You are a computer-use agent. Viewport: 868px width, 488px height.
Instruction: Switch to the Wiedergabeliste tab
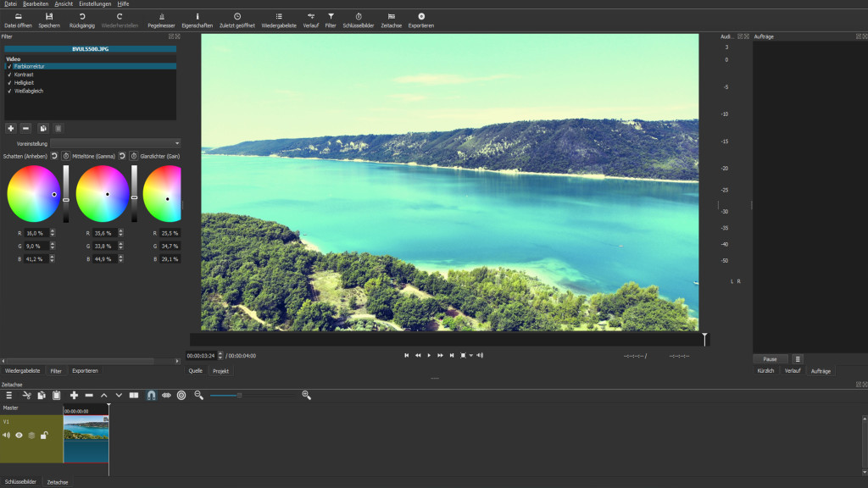click(22, 371)
